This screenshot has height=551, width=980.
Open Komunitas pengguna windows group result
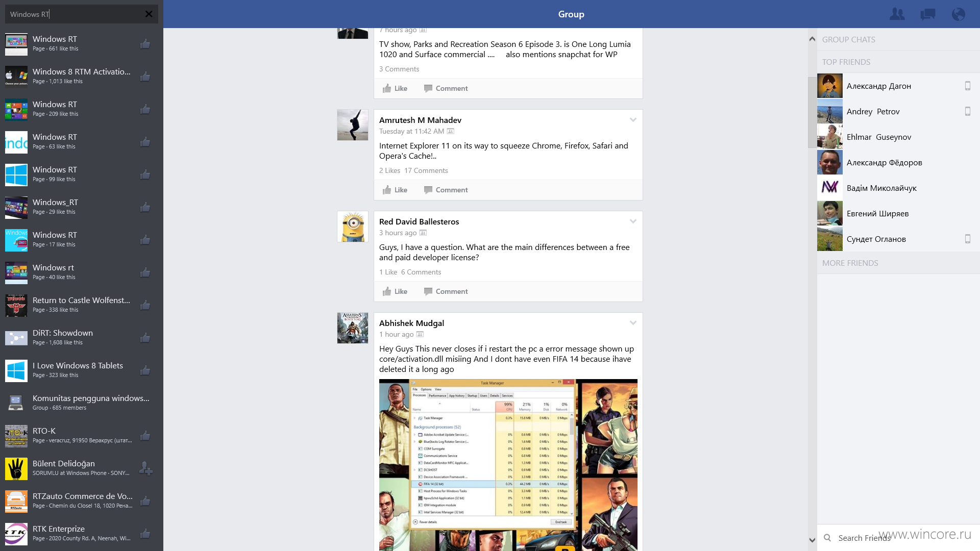click(x=82, y=403)
